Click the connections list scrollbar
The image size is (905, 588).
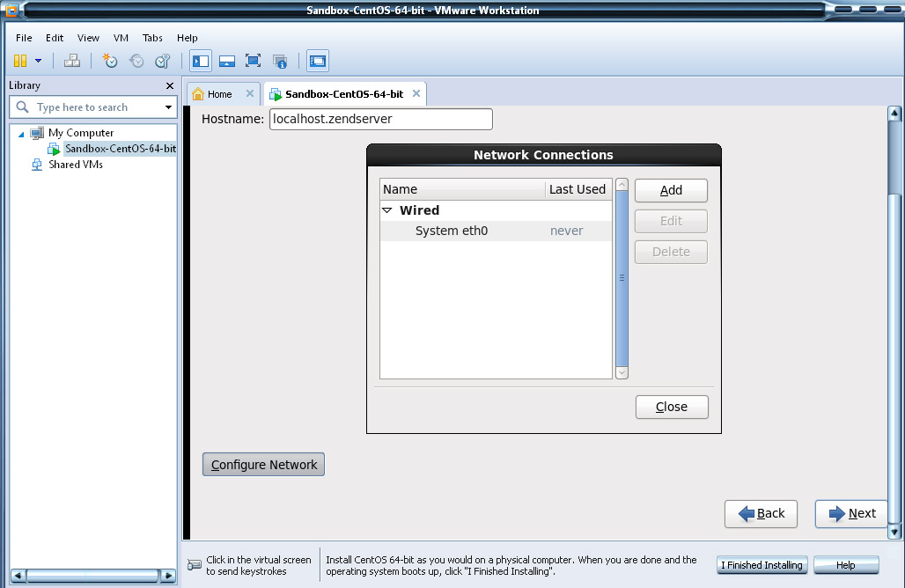pos(622,278)
